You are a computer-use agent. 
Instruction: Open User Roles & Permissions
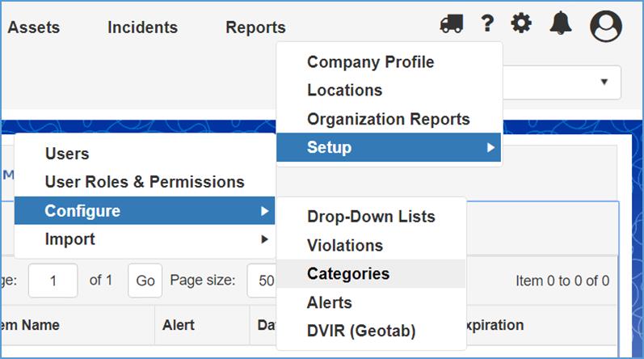click(x=145, y=182)
